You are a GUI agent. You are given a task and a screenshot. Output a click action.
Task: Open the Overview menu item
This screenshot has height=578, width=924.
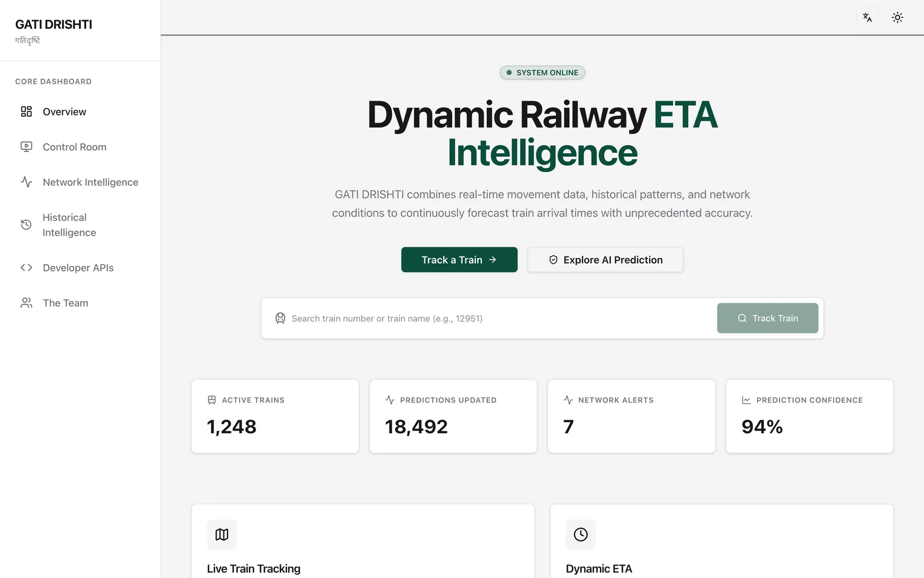[80, 112]
